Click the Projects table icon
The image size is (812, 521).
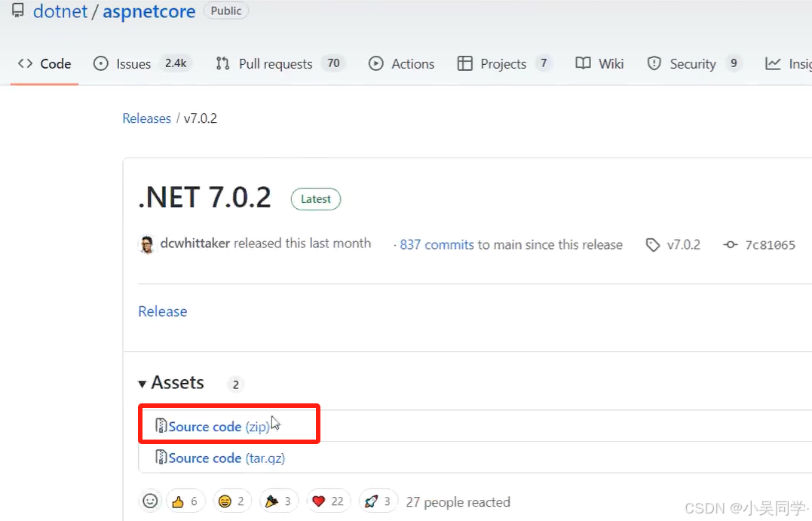(x=465, y=63)
